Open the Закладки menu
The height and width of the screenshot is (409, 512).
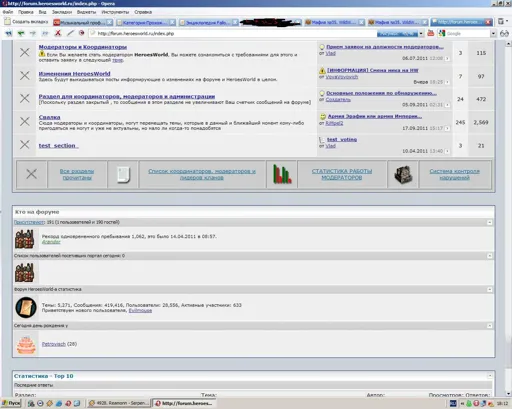coord(62,12)
